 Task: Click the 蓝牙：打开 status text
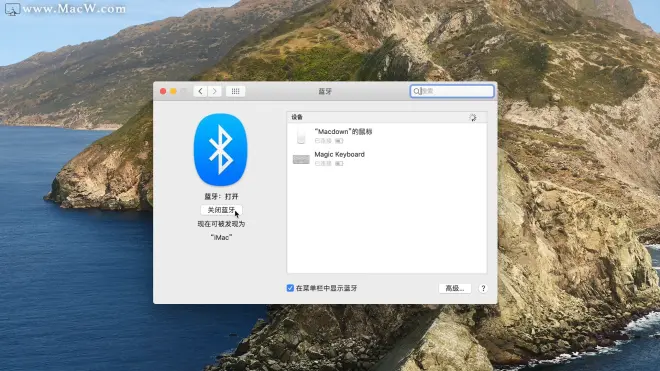(x=221, y=196)
